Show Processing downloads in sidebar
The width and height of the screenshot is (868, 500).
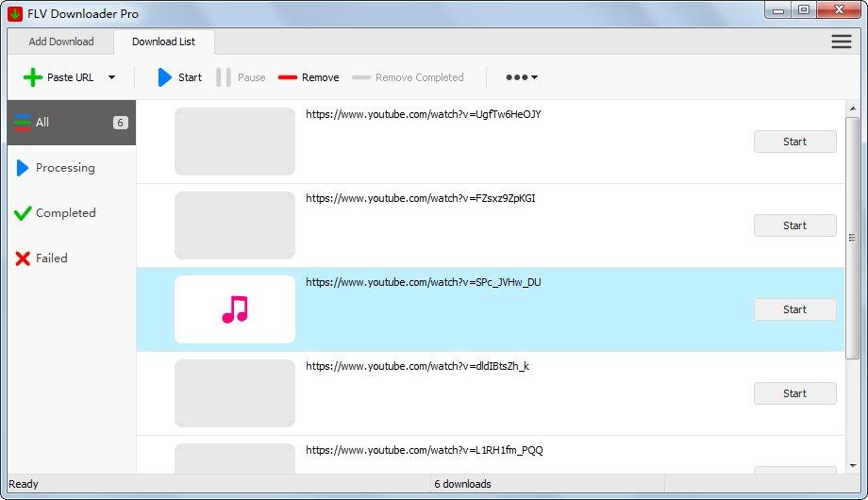[72, 168]
